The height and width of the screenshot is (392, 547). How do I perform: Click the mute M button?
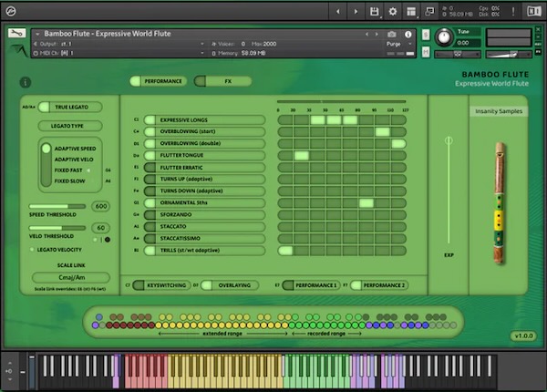[x=426, y=52]
